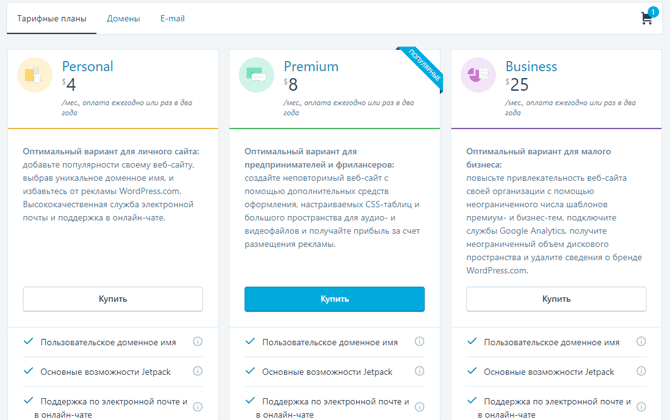Image resolution: width=670 pixels, height=420 pixels.
Task: Open the E-mail tab
Action: click(x=172, y=19)
